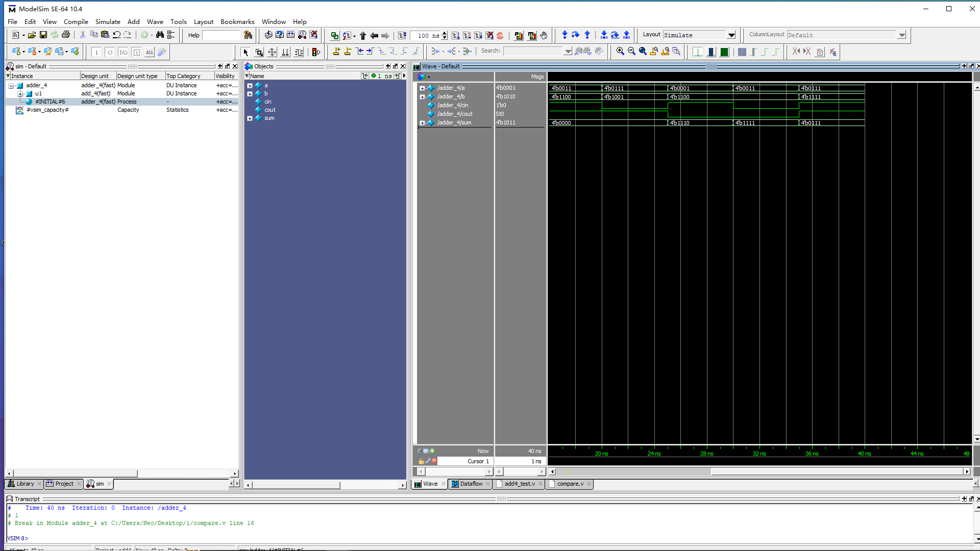Toggle leaf names icon left of Now
The height and width of the screenshot is (551, 980).
click(420, 451)
